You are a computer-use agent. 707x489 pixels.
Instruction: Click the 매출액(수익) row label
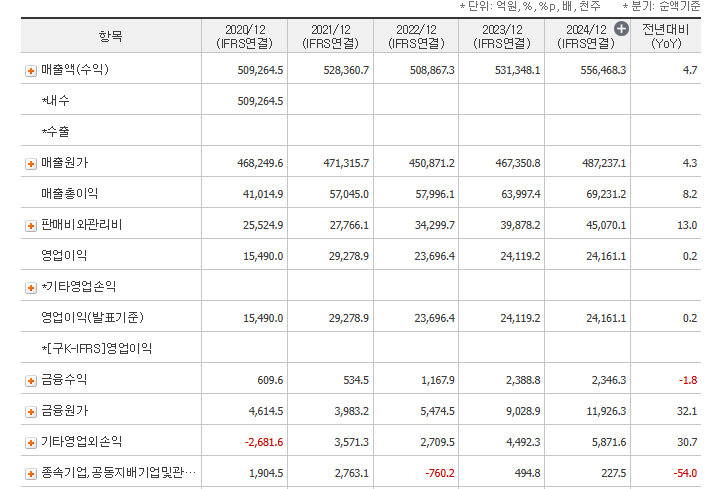(x=75, y=70)
